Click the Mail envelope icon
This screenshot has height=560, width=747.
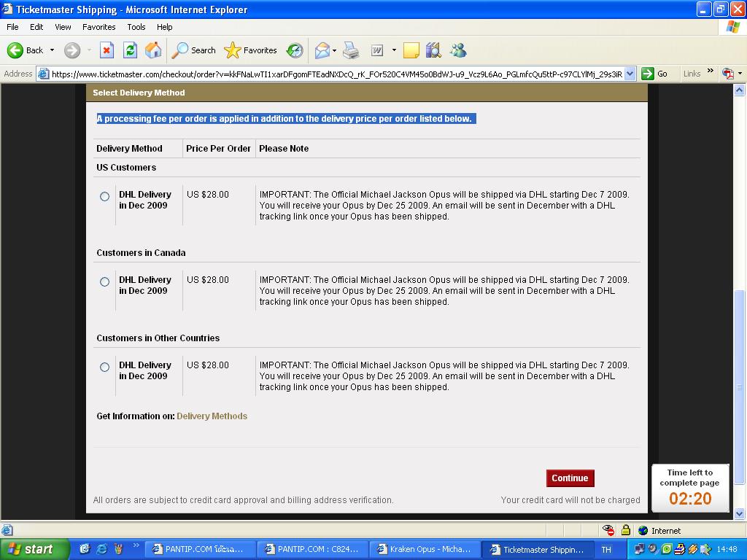(x=322, y=50)
